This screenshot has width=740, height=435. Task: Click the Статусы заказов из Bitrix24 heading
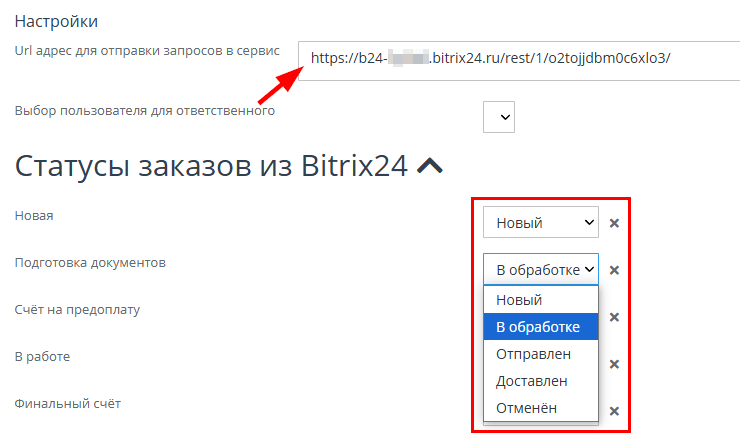pyautogui.click(x=211, y=167)
